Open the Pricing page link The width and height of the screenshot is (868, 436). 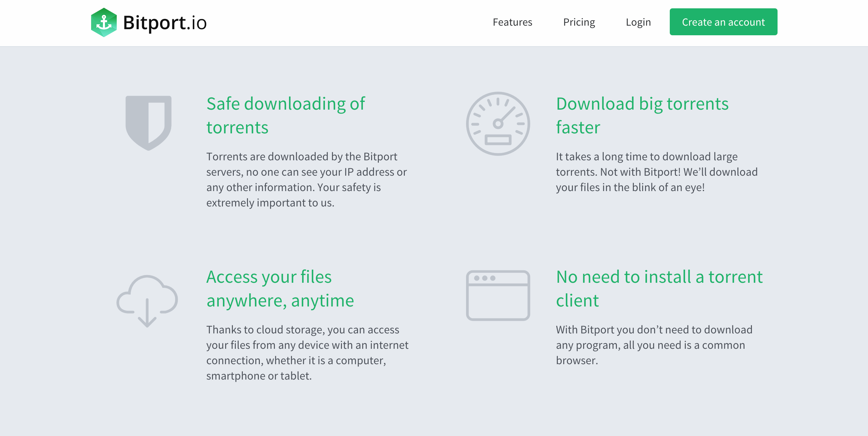click(x=579, y=22)
